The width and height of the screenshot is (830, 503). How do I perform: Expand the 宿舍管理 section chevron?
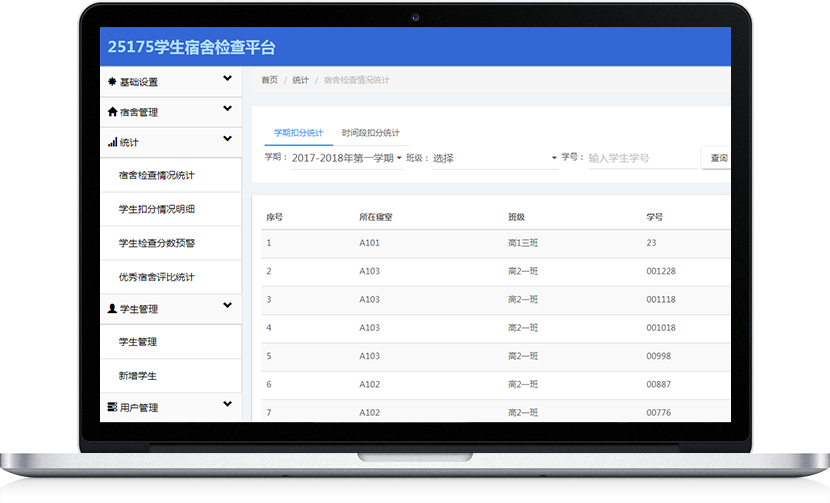[x=227, y=109]
